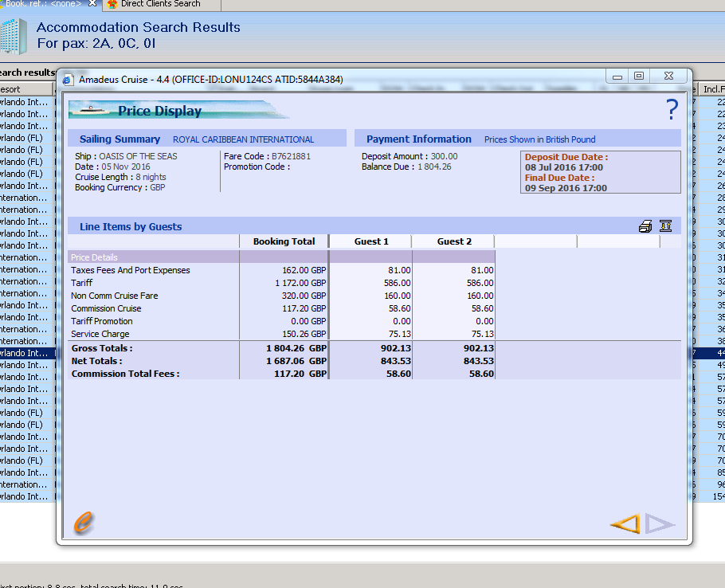Image resolution: width=725 pixels, height=588 pixels.
Task: Click the Resort column header in background list
Action: coord(26,89)
